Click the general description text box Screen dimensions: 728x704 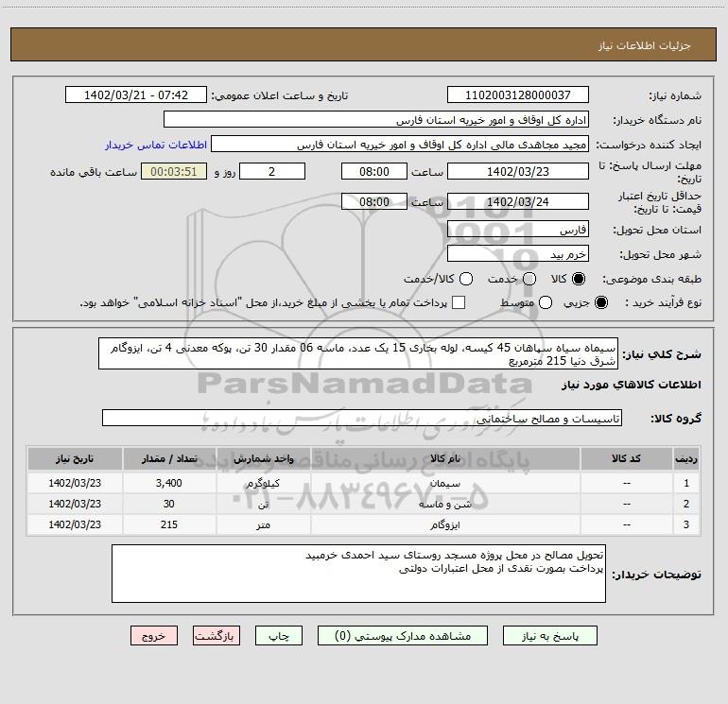coord(358,353)
